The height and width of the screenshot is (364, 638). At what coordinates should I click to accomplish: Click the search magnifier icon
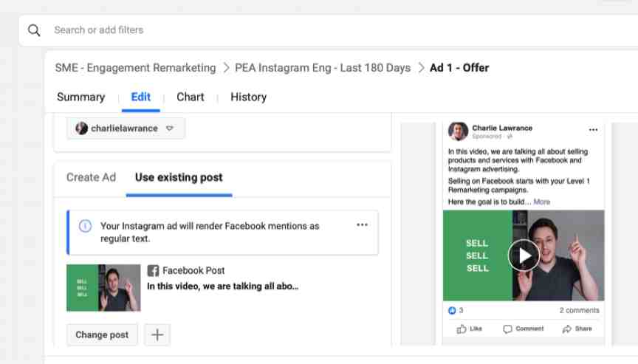point(34,30)
